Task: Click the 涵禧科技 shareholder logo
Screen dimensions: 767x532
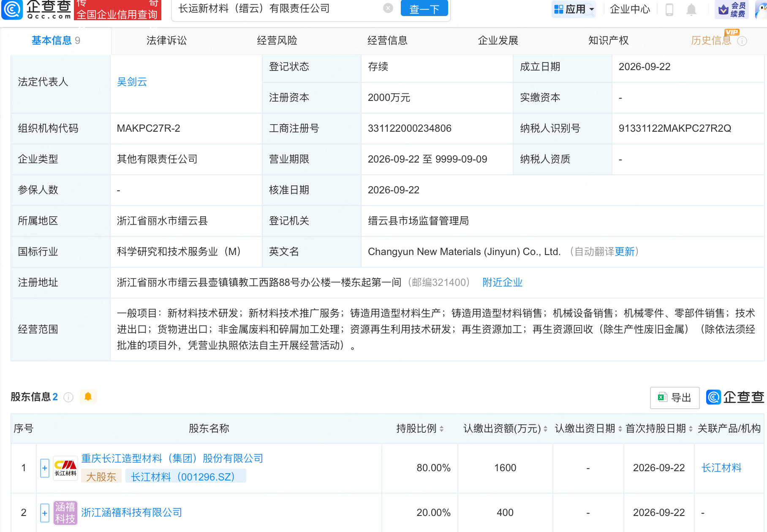Action: click(x=65, y=513)
